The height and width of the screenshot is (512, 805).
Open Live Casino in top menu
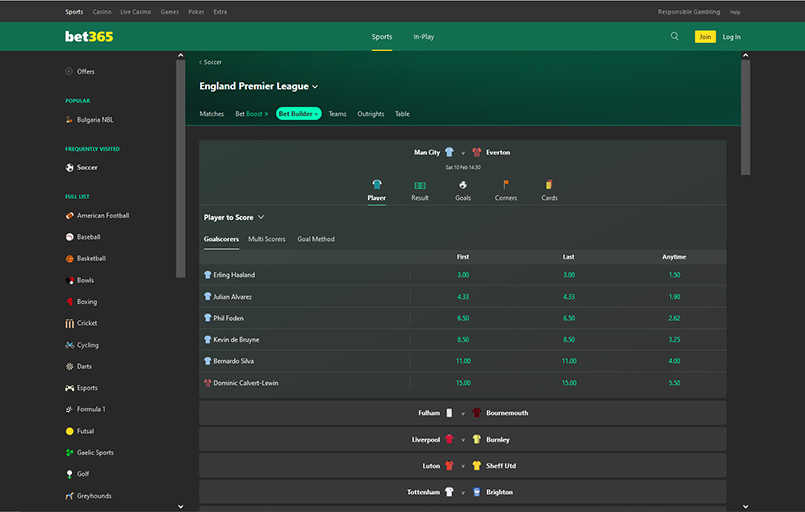(136, 12)
